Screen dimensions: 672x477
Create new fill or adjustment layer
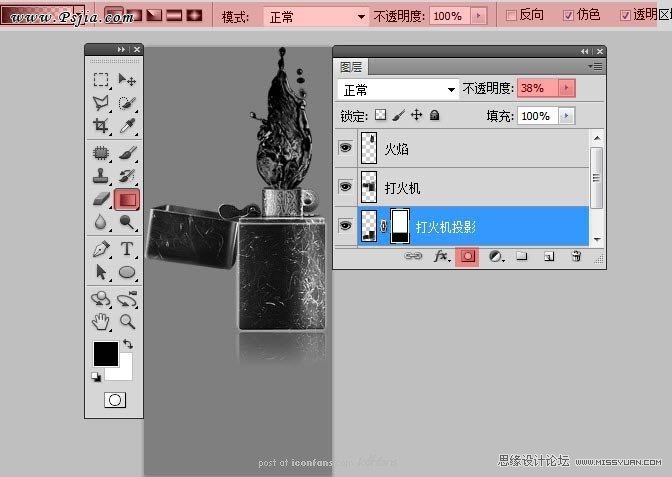click(496, 256)
